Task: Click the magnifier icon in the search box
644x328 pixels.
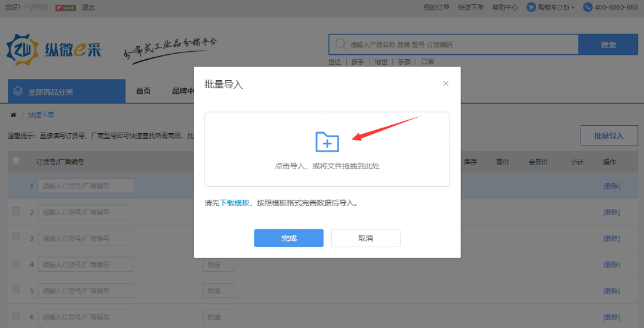Action: point(340,44)
